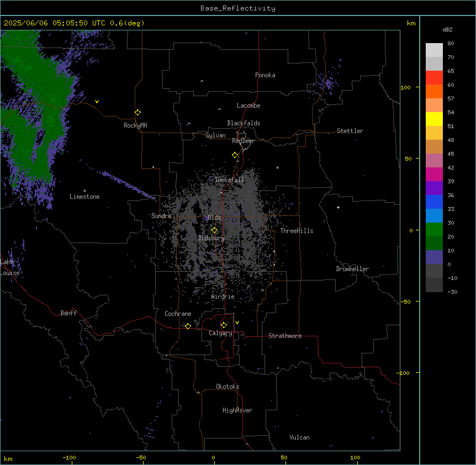Select the yellow diamond marker below Olds
The height and width of the screenshot is (465, 476).
(214, 230)
